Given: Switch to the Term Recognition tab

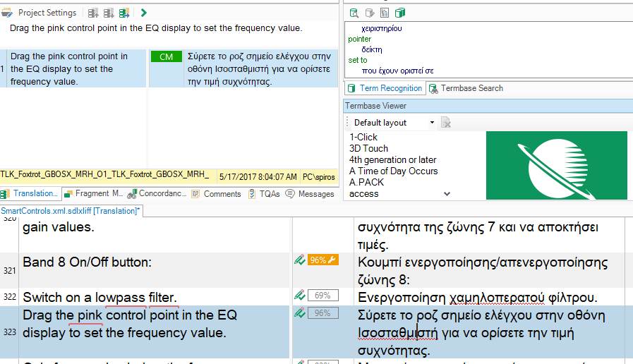Looking at the screenshot, I should point(385,88).
